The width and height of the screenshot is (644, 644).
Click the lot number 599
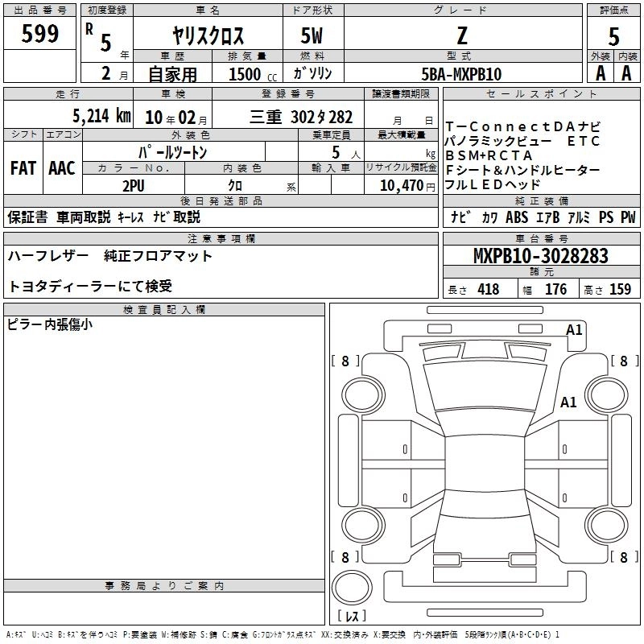[39, 34]
